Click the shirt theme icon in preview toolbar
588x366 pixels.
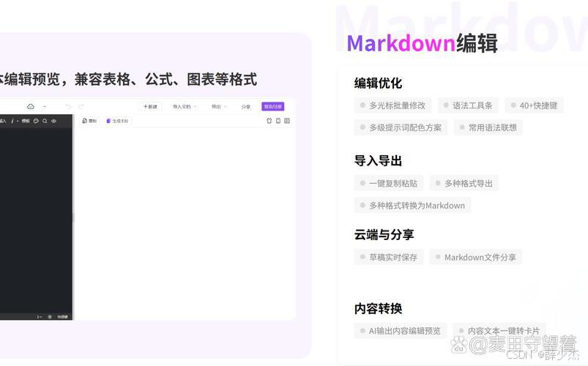pos(269,121)
